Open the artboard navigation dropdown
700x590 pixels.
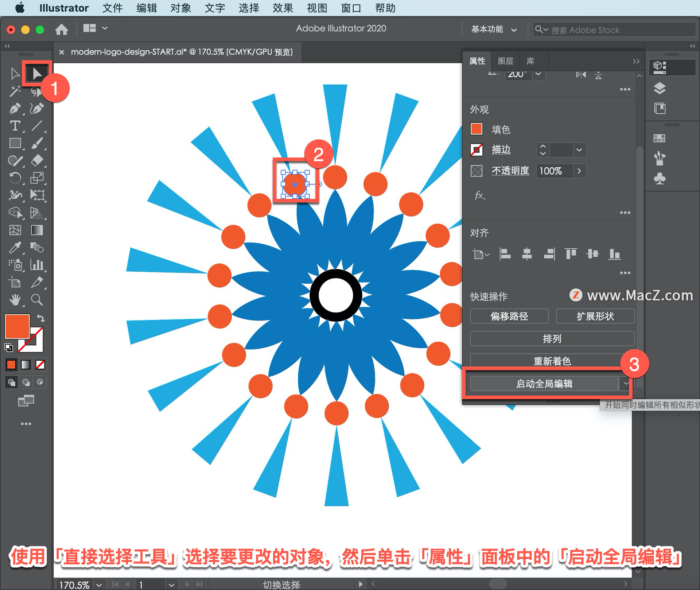171,585
